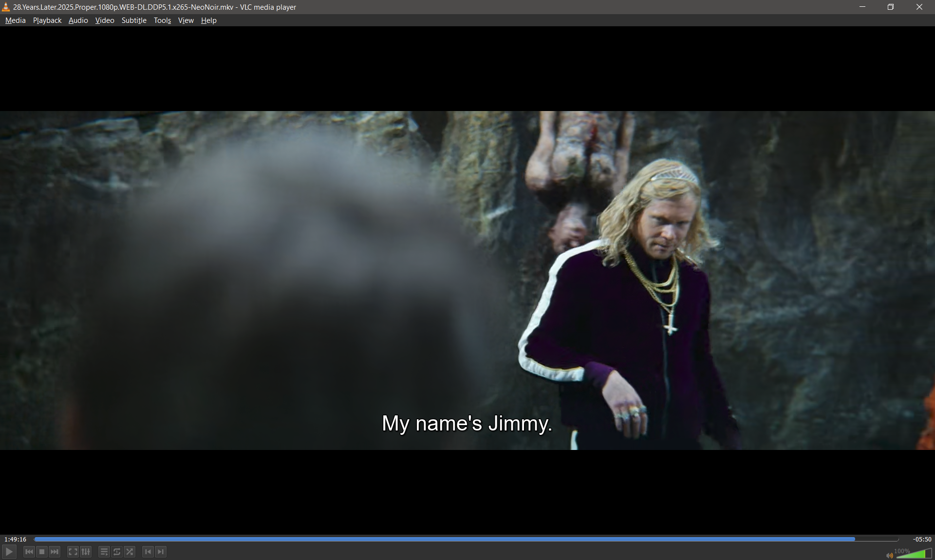935x560 pixels.
Task: Stop playback with the square button
Action: [42, 552]
